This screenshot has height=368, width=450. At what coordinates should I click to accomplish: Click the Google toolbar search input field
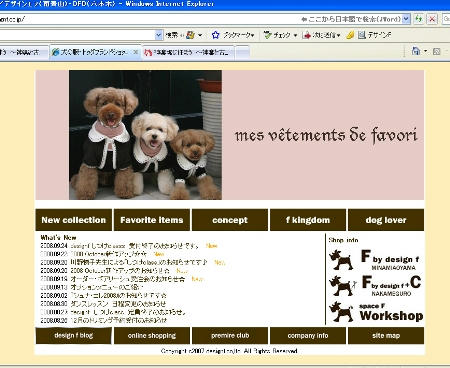pos(77,35)
